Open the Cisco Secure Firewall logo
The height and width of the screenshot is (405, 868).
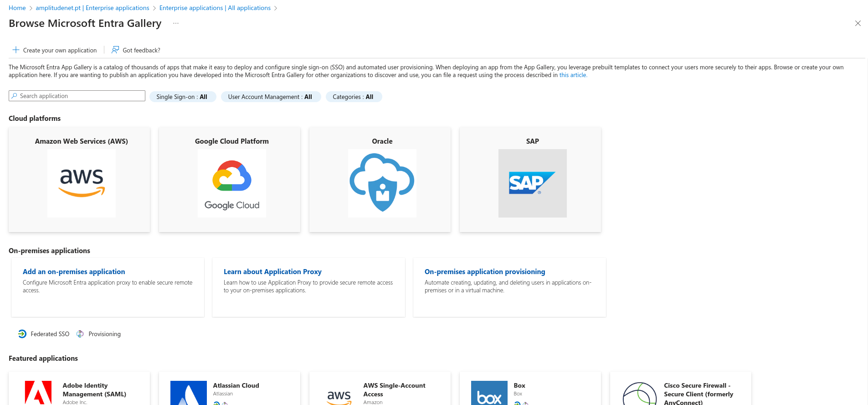640,394
